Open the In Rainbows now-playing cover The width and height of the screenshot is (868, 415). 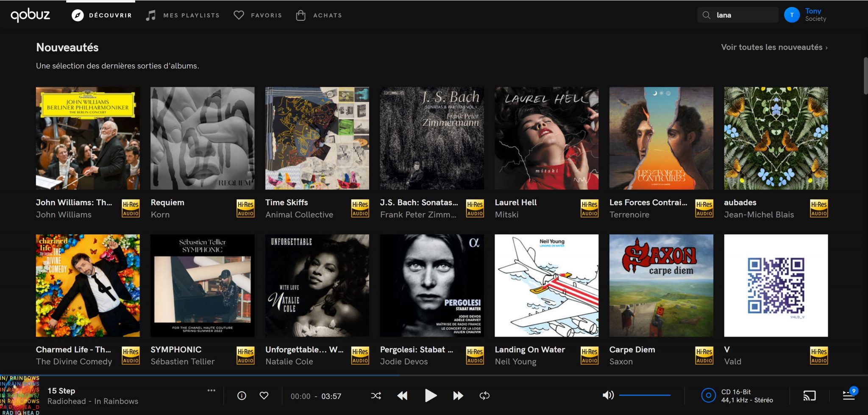20,395
